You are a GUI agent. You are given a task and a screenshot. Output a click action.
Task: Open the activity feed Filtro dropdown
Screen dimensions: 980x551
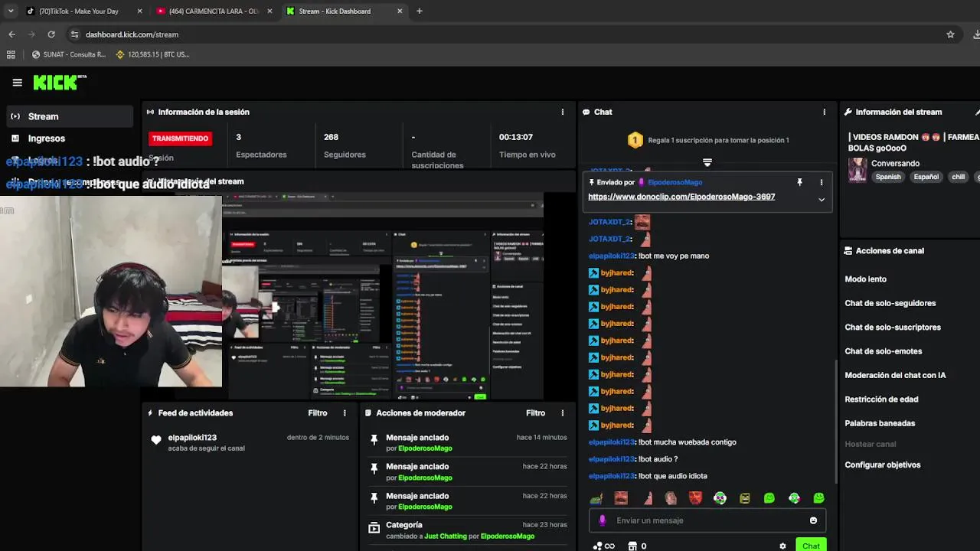tap(318, 413)
